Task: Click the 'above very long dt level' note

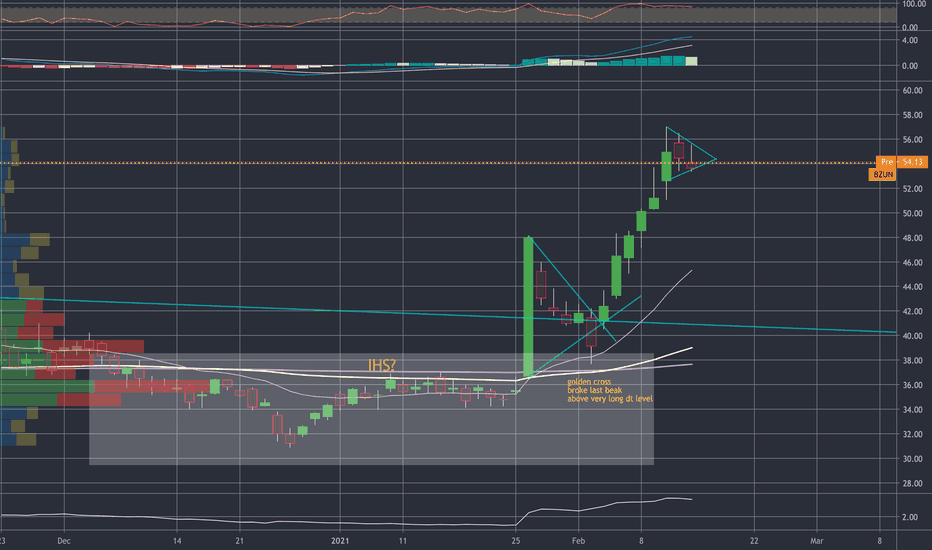Action: tap(609, 399)
